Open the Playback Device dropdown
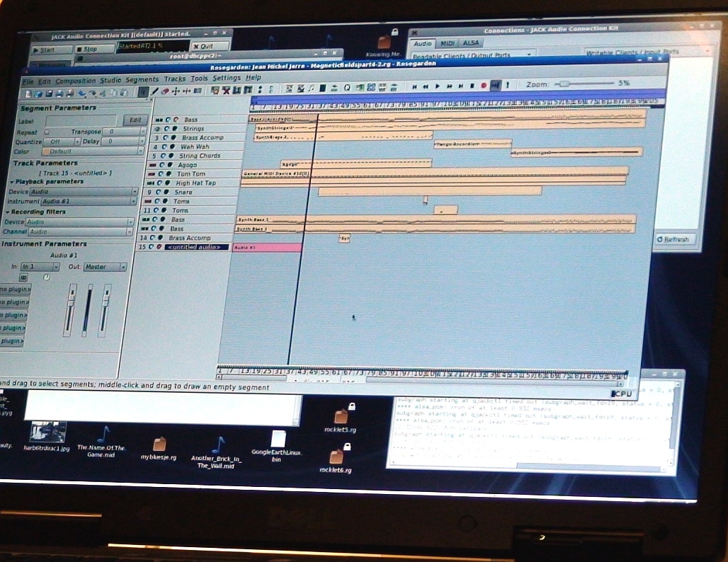This screenshot has width=728, height=562. 84,191
